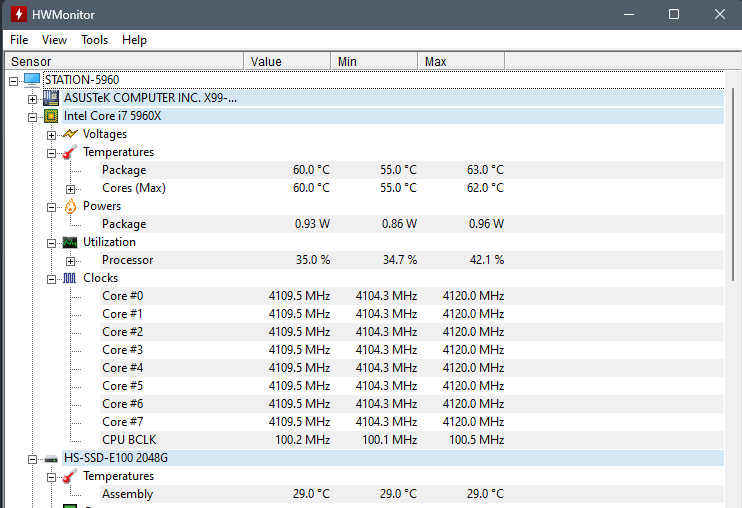Collapse the Utilization node
Viewport: 742px width, 508px height.
click(x=51, y=244)
